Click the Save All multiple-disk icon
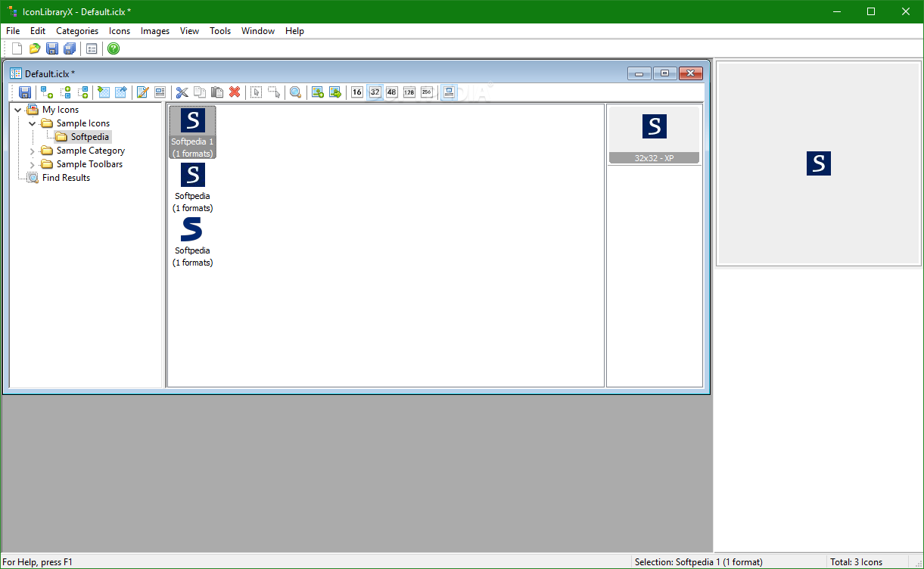This screenshot has width=924, height=569. (x=70, y=48)
